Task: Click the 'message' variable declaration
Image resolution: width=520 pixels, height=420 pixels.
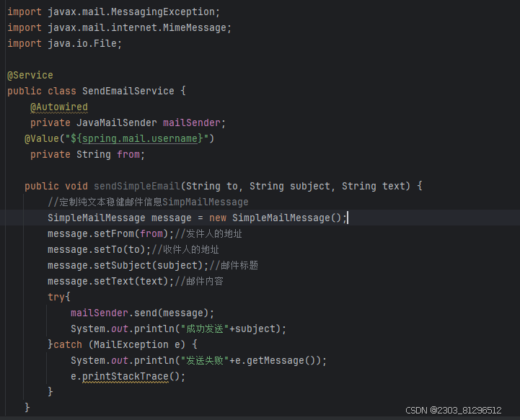Action: pos(171,218)
